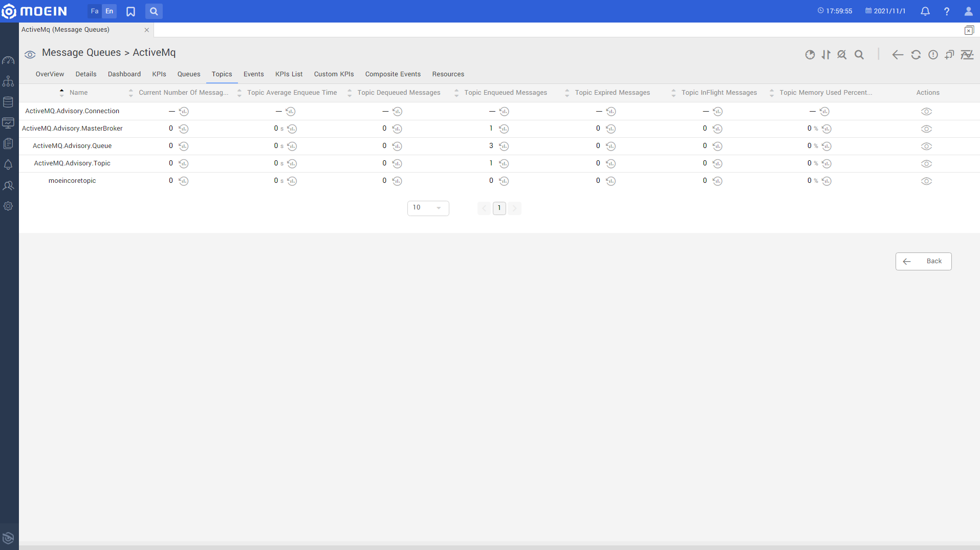The image size is (980, 550).
Task: Open the notifications bell in top bar
Action: [925, 11]
